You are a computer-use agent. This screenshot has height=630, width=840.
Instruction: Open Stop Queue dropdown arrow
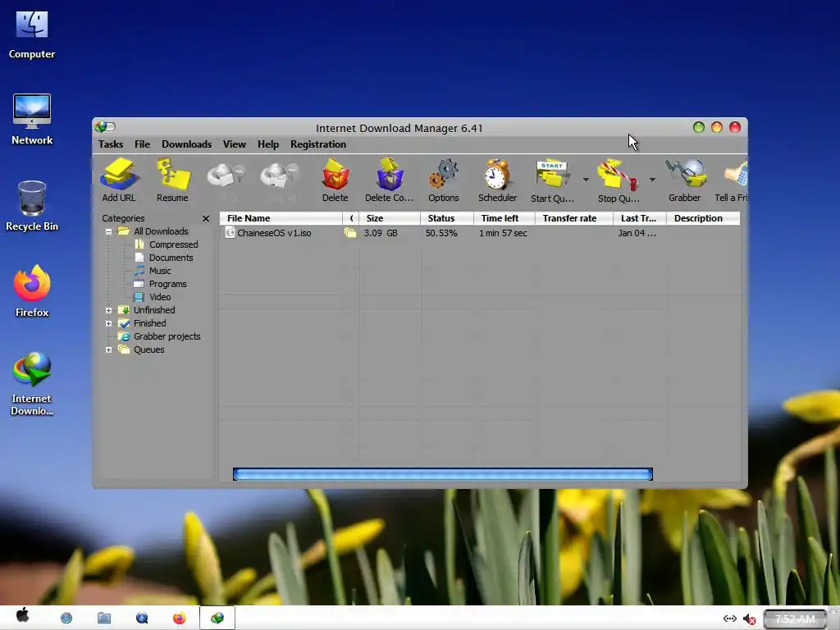[x=652, y=180]
